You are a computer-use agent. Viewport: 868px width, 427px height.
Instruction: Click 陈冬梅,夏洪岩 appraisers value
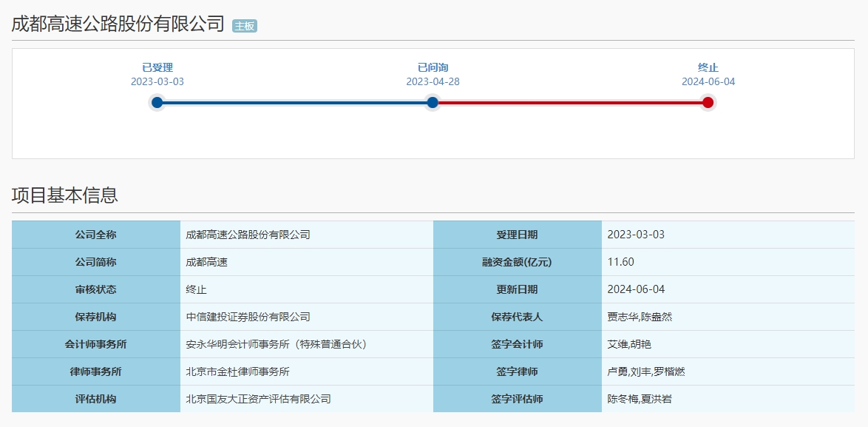640,399
